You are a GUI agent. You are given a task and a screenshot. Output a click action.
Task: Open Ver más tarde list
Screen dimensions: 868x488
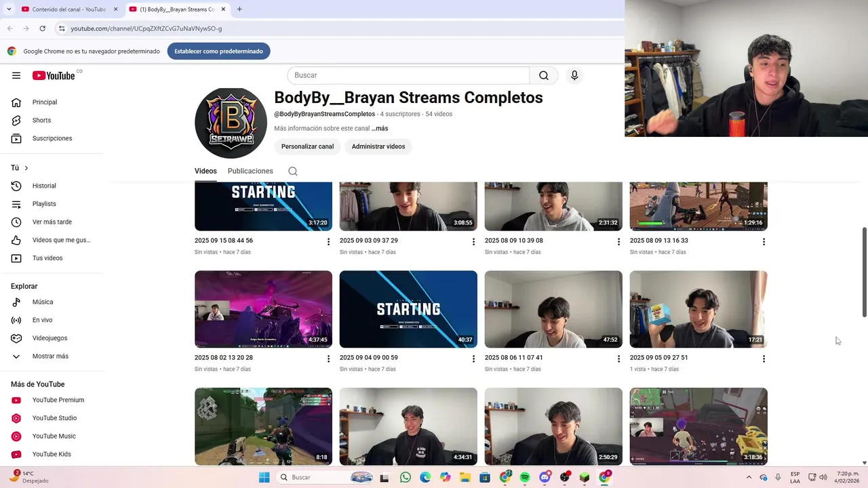(53, 222)
